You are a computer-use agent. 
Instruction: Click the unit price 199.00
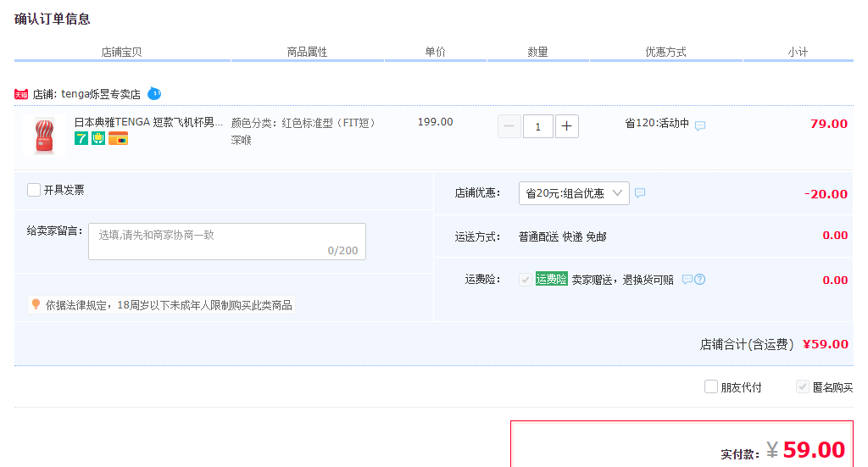coord(435,122)
